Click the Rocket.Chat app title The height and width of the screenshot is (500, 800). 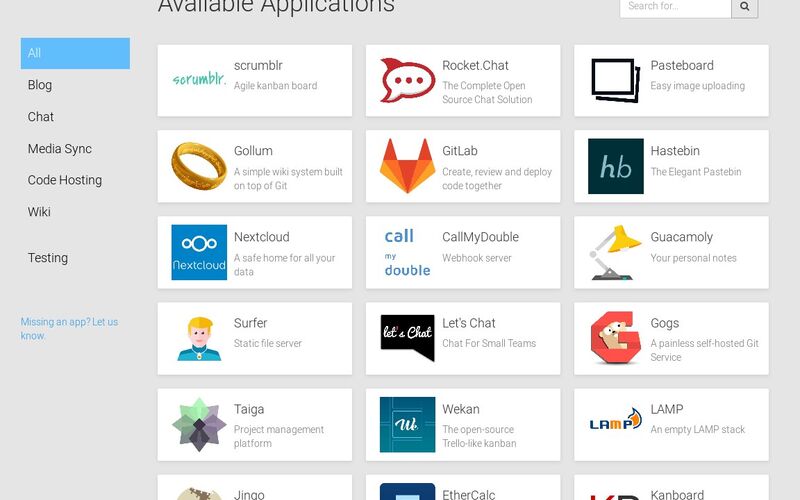[x=475, y=65]
